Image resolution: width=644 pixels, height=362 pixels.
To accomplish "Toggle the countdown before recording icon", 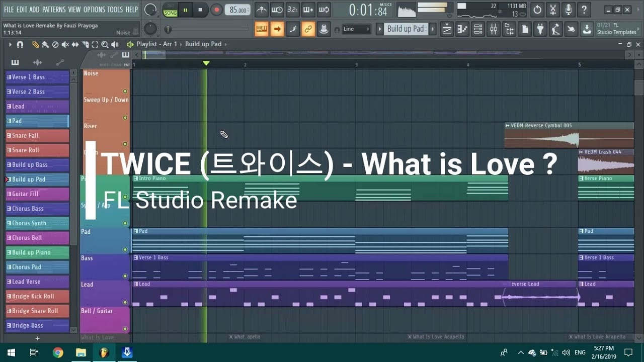I will pyautogui.click(x=292, y=10).
